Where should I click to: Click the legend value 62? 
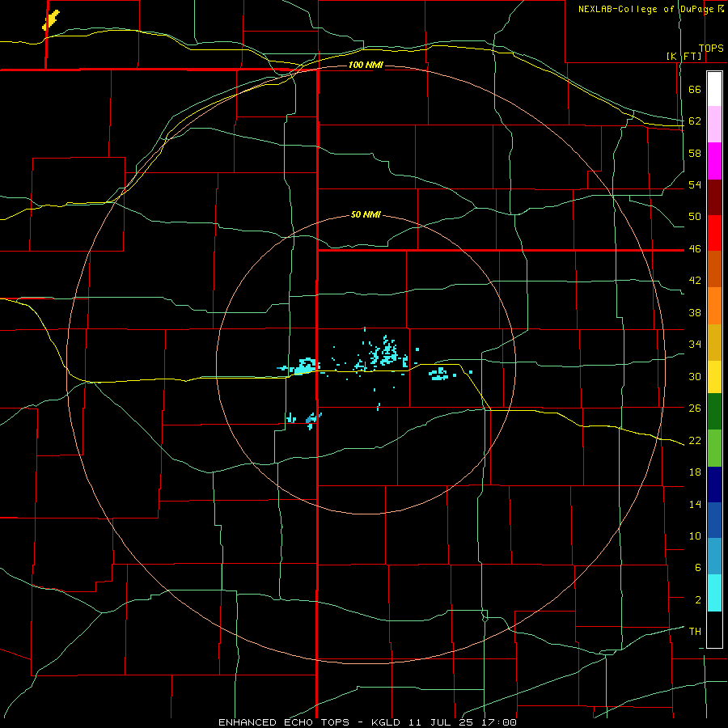pos(695,121)
